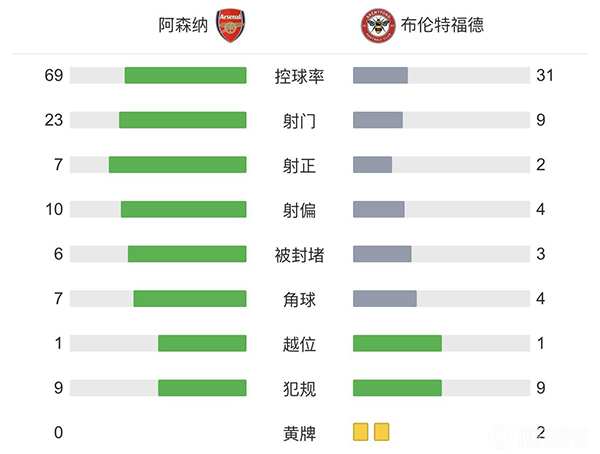Click the 角球 stat label
This screenshot has width=600, height=454.
point(300,299)
